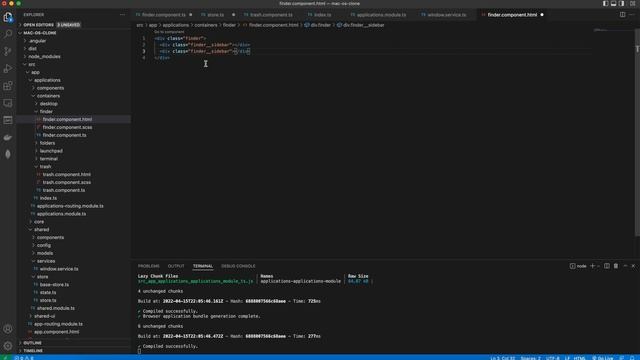
Task: Change language mode HTML in status bar
Action: [580, 358]
